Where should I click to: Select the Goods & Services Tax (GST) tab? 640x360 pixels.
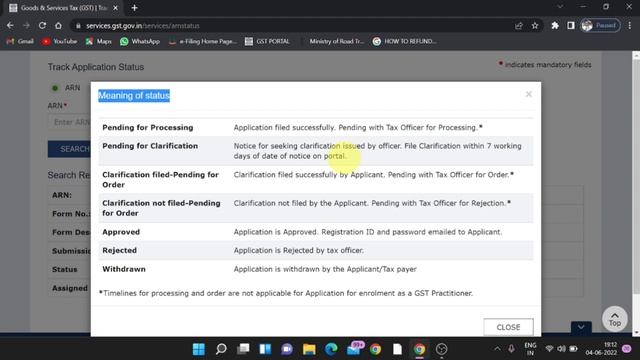pos(63,8)
